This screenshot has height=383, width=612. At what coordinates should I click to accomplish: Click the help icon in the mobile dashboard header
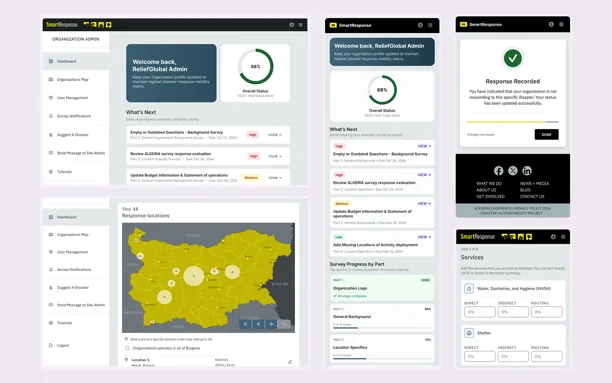[420, 25]
